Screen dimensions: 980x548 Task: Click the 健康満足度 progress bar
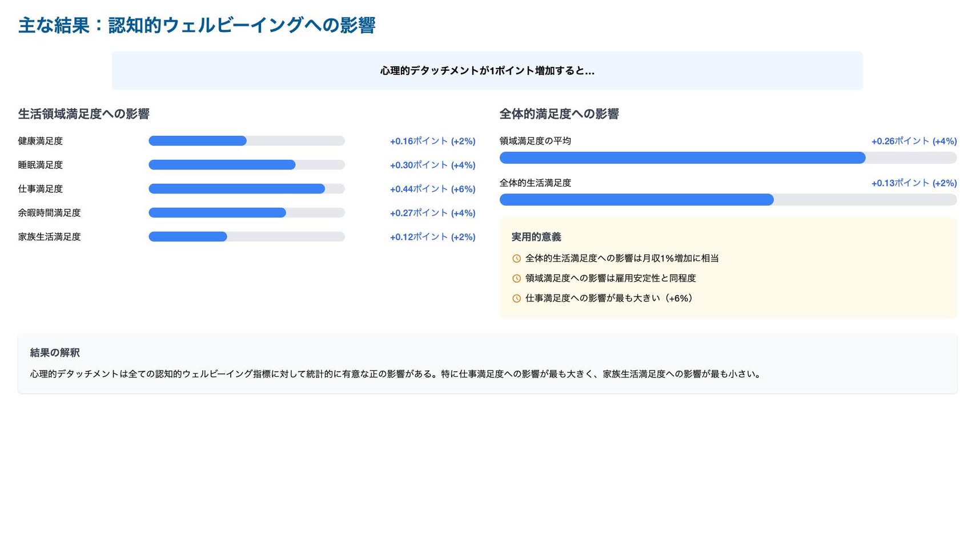[247, 141]
